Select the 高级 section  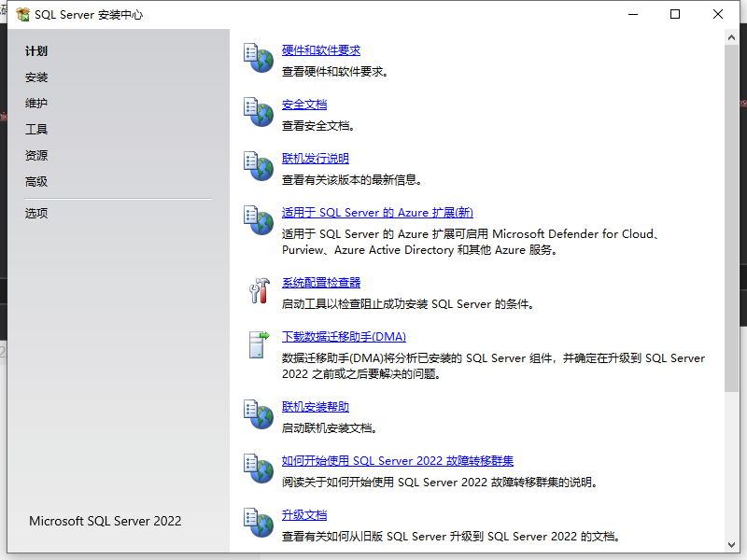coord(36,181)
